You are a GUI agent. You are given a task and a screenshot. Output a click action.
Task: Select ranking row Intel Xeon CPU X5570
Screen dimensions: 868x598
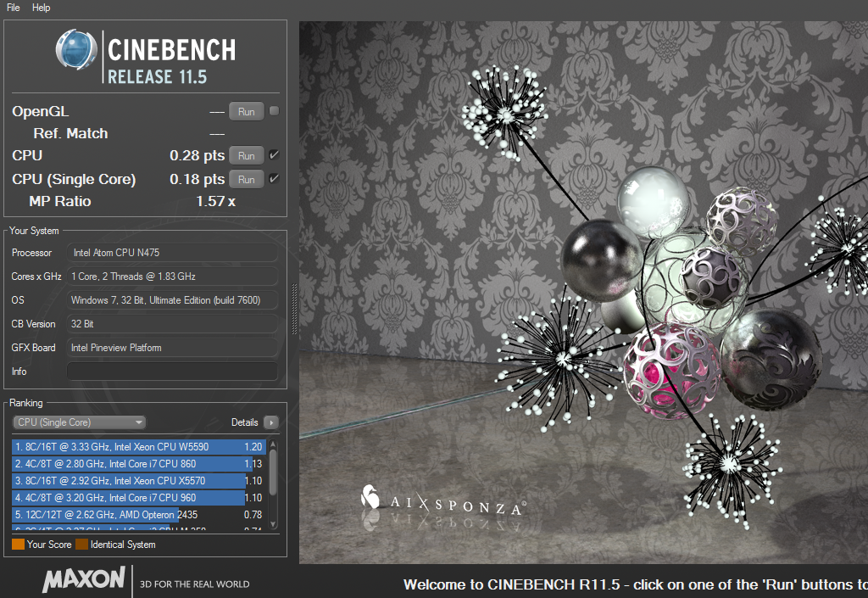click(x=139, y=481)
